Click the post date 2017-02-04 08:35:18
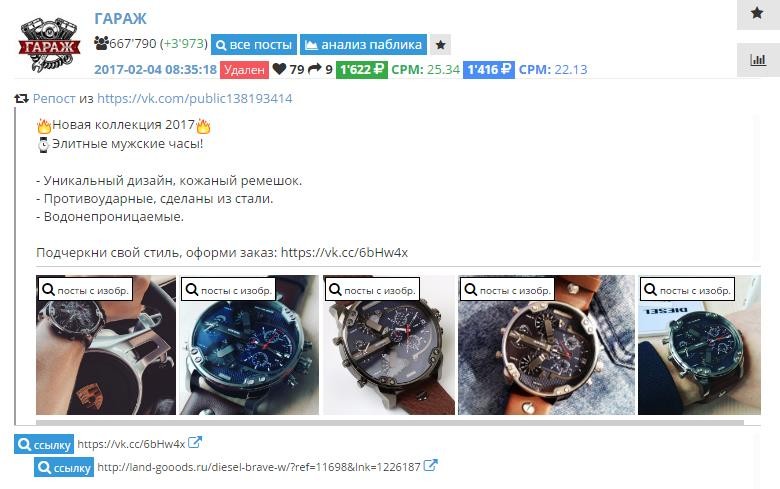 pos(155,69)
